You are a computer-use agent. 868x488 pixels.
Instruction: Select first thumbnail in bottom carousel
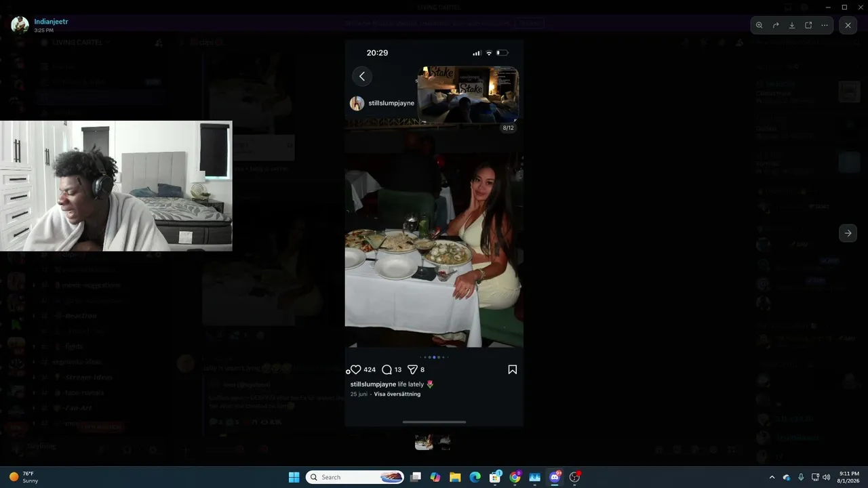coord(425,443)
